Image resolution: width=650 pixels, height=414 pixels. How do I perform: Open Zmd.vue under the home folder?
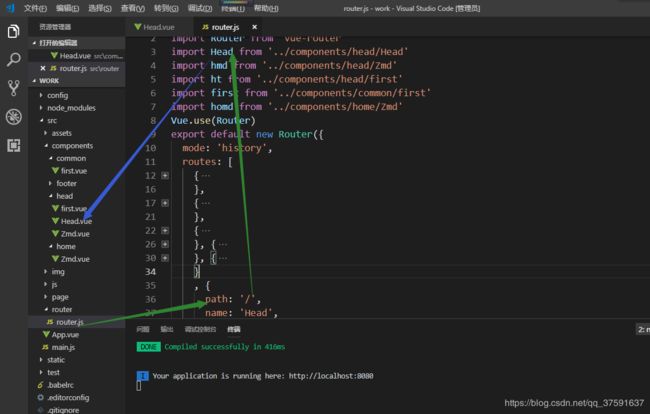coord(75,259)
